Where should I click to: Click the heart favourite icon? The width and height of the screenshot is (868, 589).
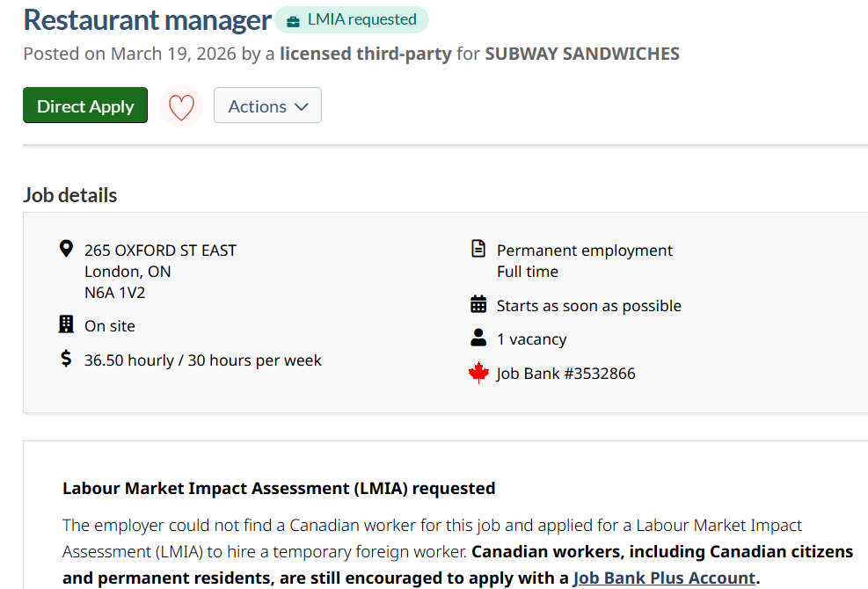point(181,107)
